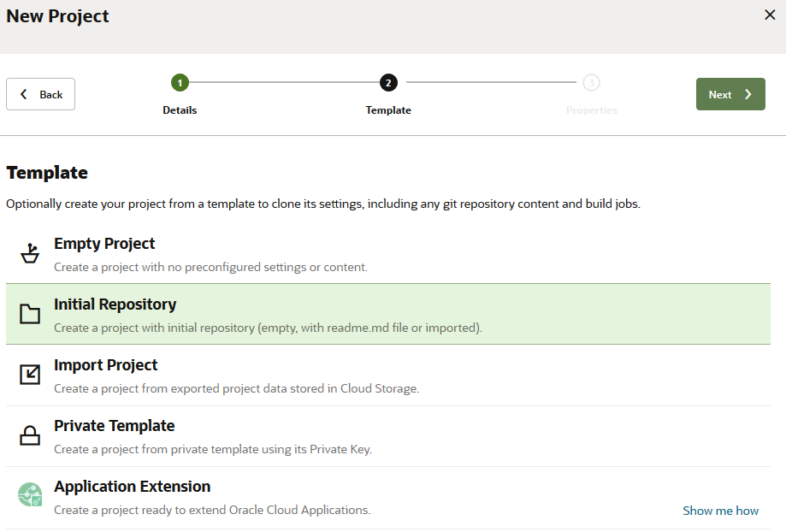Click the Initial Repository folder icon
This screenshot has width=786, height=532.
click(x=30, y=313)
